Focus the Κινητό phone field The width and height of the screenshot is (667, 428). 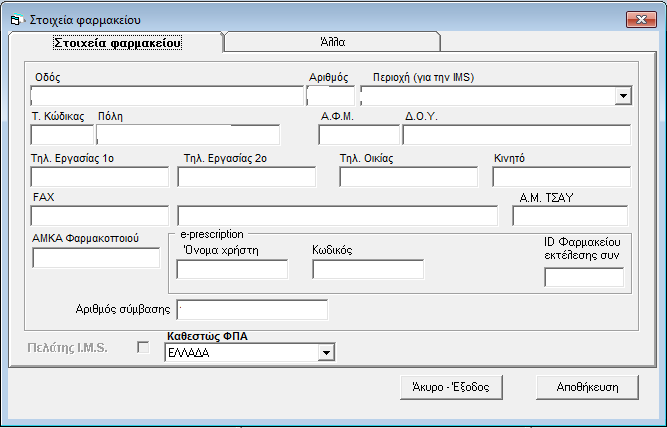coord(562,177)
